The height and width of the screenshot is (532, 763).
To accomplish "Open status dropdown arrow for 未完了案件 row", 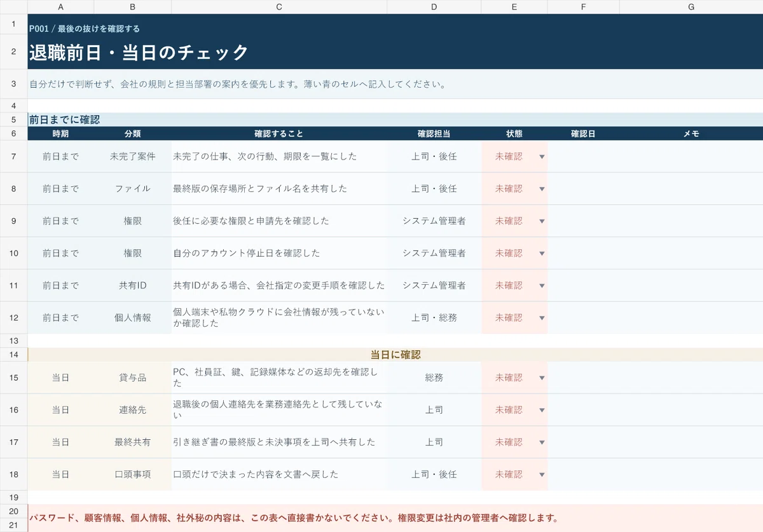I will 542,156.
